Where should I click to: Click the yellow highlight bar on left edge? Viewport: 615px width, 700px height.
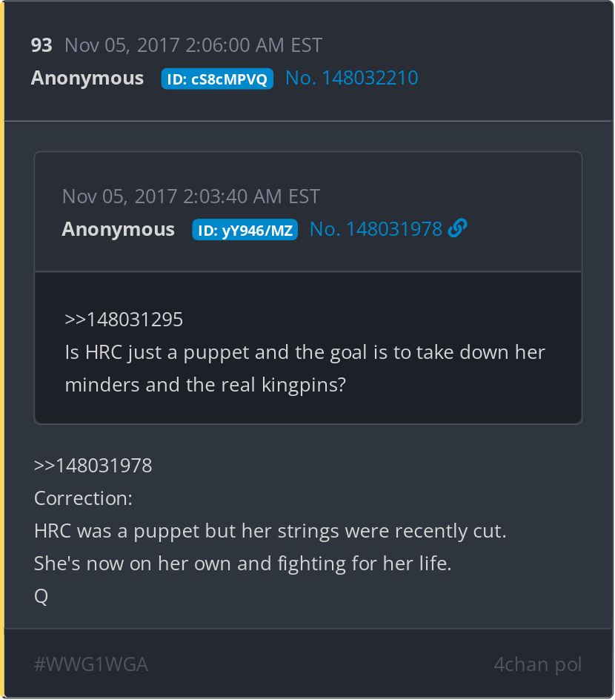pyautogui.click(x=2, y=350)
